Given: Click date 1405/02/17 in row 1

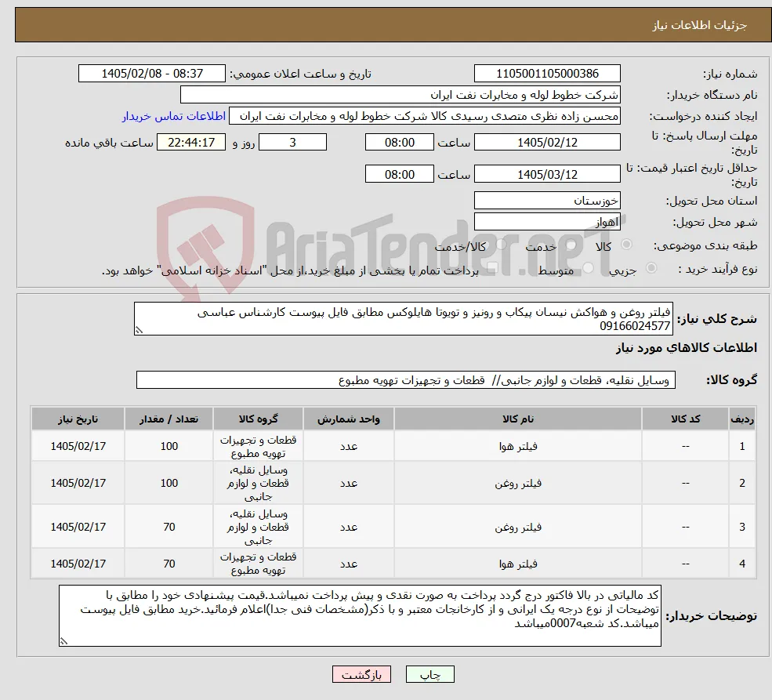Looking at the screenshot, I should (x=78, y=447).
